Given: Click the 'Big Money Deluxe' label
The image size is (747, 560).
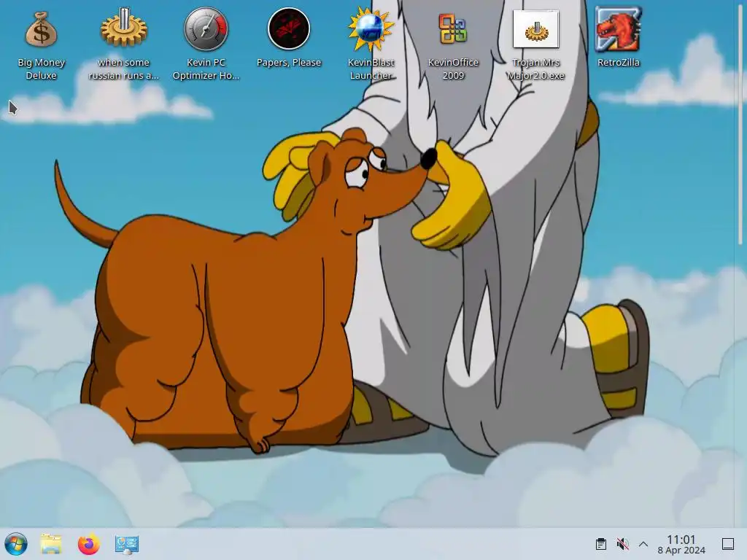Looking at the screenshot, I should pyautogui.click(x=41, y=69).
